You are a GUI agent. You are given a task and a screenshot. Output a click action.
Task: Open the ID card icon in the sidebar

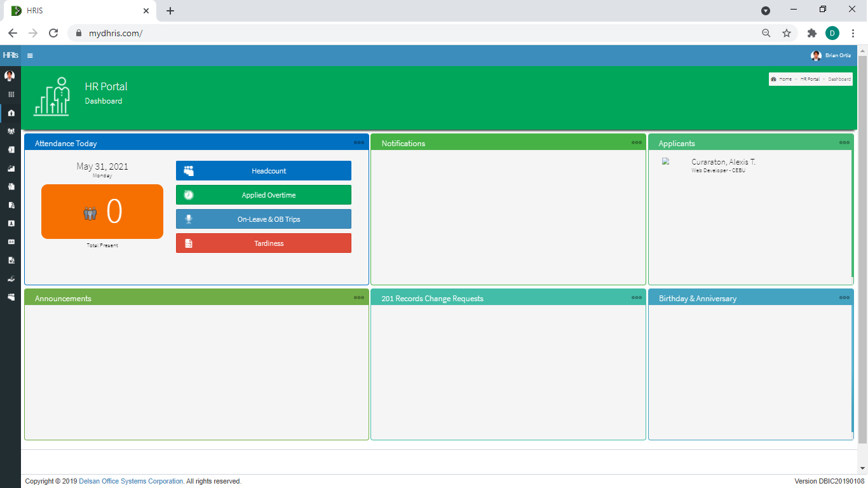(11, 242)
